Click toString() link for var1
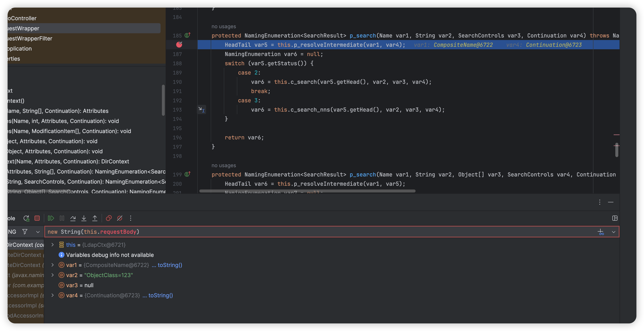This screenshot has height=331, width=644. coord(170,265)
